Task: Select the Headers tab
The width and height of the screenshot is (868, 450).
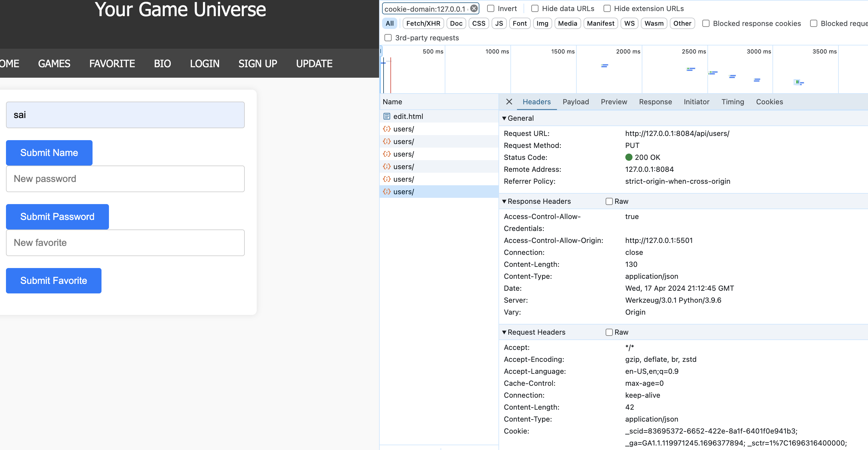Action: (x=536, y=102)
